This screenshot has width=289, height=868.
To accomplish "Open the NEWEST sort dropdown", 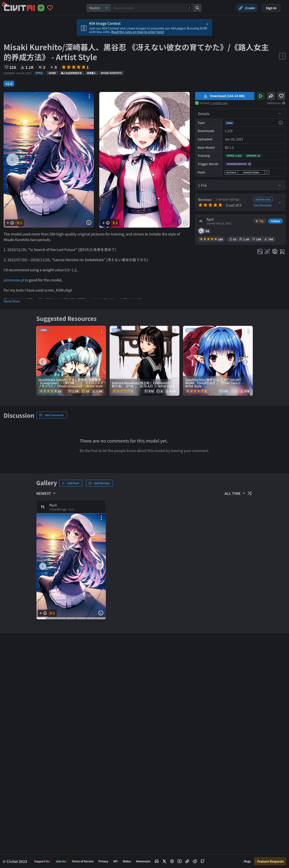I will (46, 493).
